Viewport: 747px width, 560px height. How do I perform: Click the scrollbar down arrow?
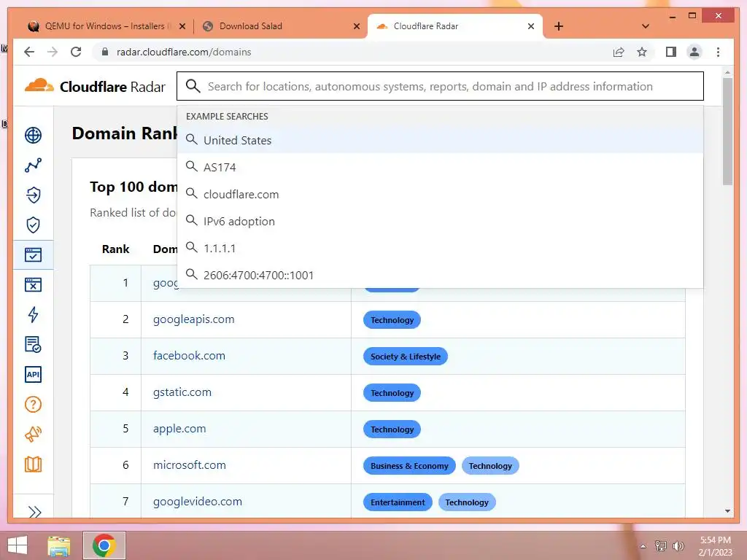727,511
